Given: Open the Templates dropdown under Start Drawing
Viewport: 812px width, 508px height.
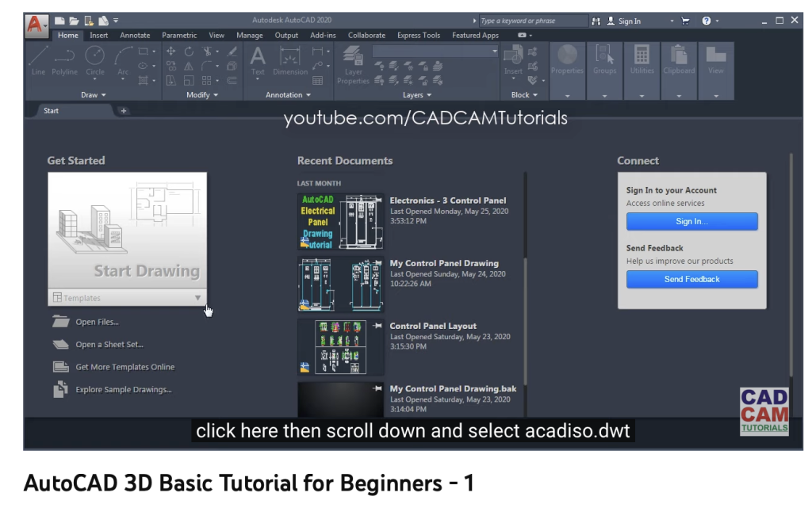Looking at the screenshot, I should [197, 297].
